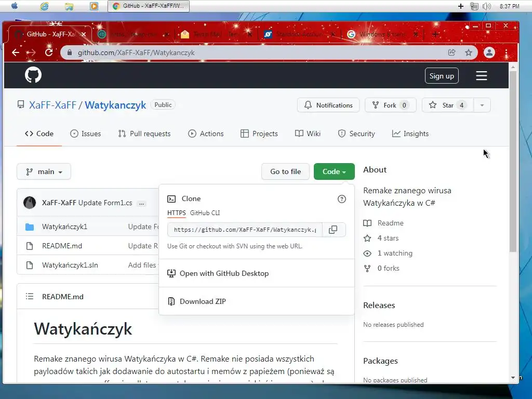Screen dimensions: 532x399
Task: Click the page vertical scrollbar thumb
Action: coord(513,161)
